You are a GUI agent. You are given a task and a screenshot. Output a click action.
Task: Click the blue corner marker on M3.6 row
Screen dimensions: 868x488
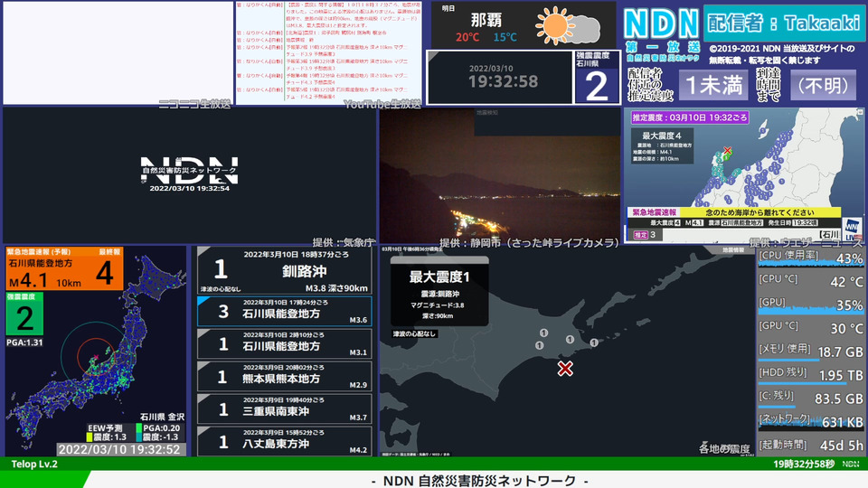(x=203, y=300)
